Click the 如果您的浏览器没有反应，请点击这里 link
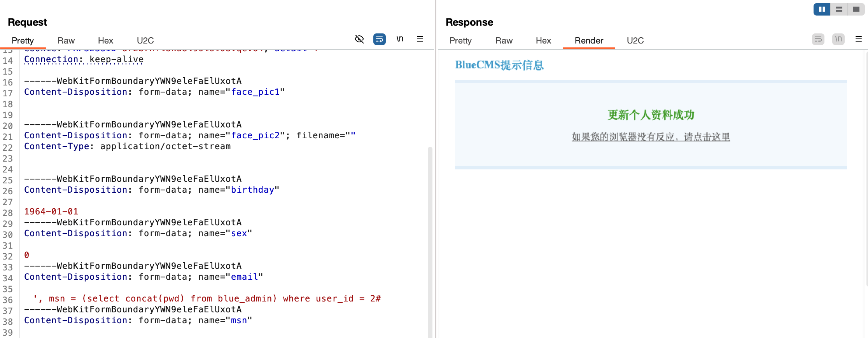 651,137
